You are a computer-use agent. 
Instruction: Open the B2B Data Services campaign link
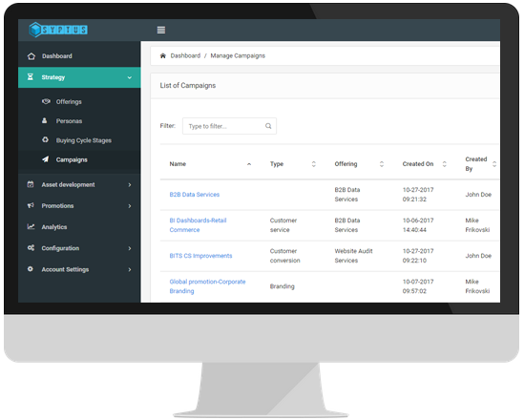[x=195, y=195]
